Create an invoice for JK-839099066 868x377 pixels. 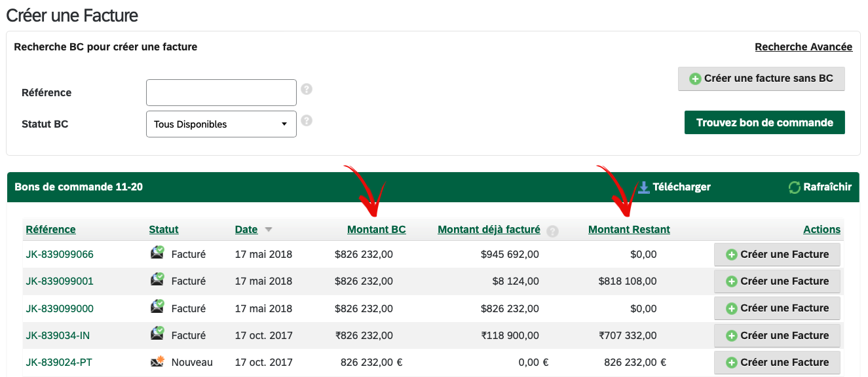point(777,254)
